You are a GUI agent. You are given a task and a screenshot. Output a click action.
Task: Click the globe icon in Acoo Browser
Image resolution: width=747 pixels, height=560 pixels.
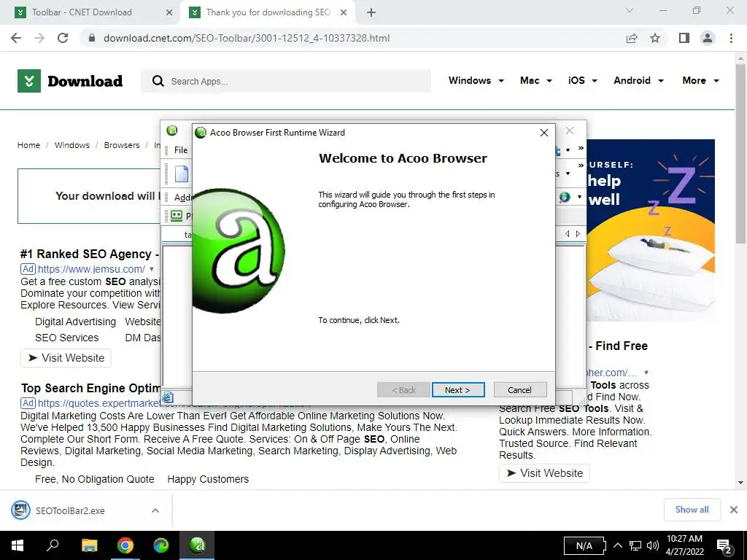565,197
